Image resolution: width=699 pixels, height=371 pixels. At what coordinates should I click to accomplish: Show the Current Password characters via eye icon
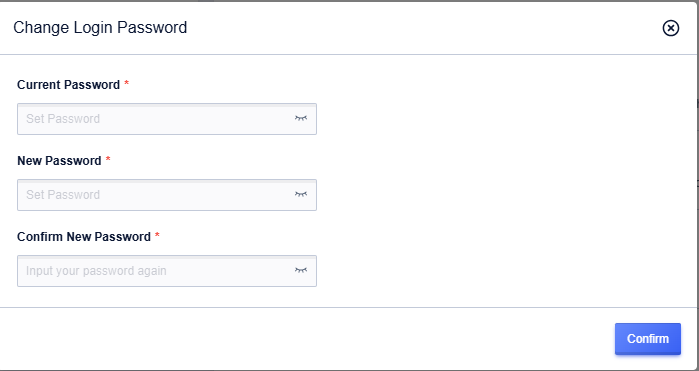click(x=301, y=119)
